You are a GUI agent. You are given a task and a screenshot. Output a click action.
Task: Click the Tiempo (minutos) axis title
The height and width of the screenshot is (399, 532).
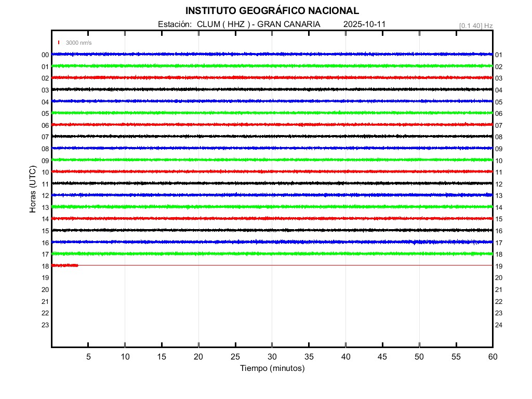click(x=272, y=368)
